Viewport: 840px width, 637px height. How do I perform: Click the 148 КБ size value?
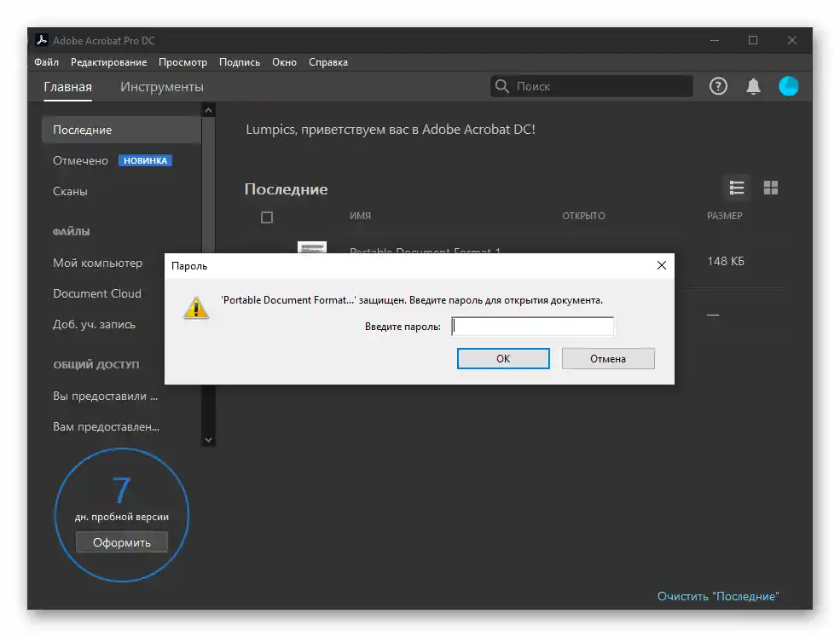pyautogui.click(x=726, y=262)
